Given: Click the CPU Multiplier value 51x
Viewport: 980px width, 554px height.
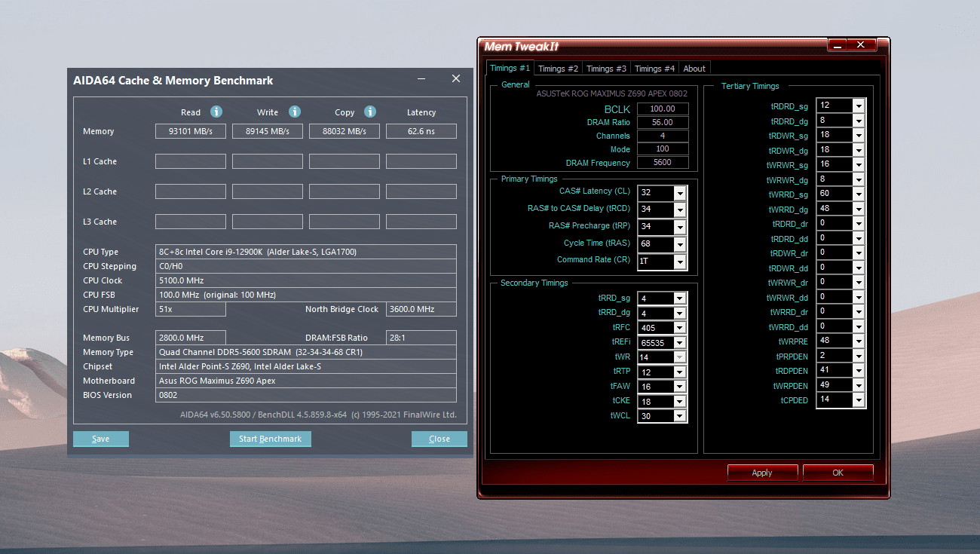Looking at the screenshot, I should [191, 309].
